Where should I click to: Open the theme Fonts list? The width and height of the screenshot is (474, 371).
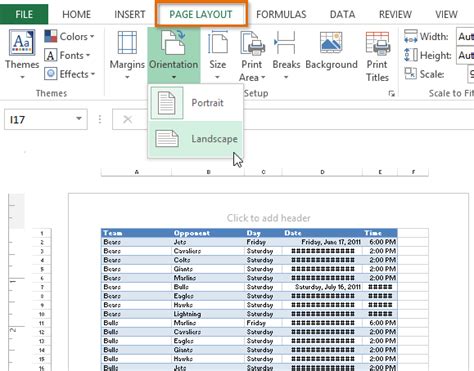point(67,55)
